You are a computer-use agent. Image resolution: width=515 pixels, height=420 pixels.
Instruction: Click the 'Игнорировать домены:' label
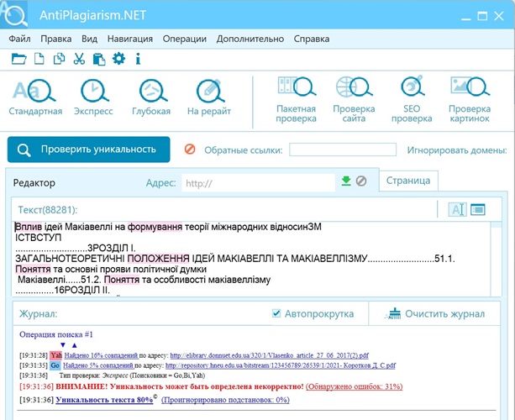pos(457,150)
